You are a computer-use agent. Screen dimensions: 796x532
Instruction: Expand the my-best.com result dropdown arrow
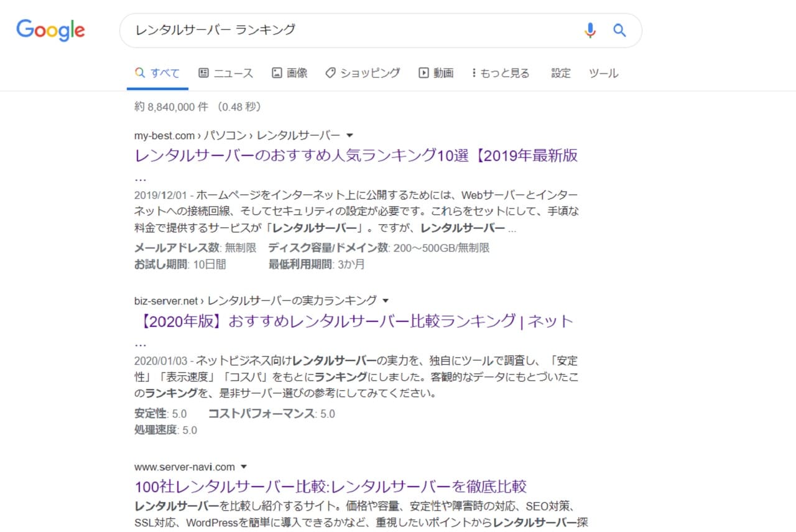[349, 135]
